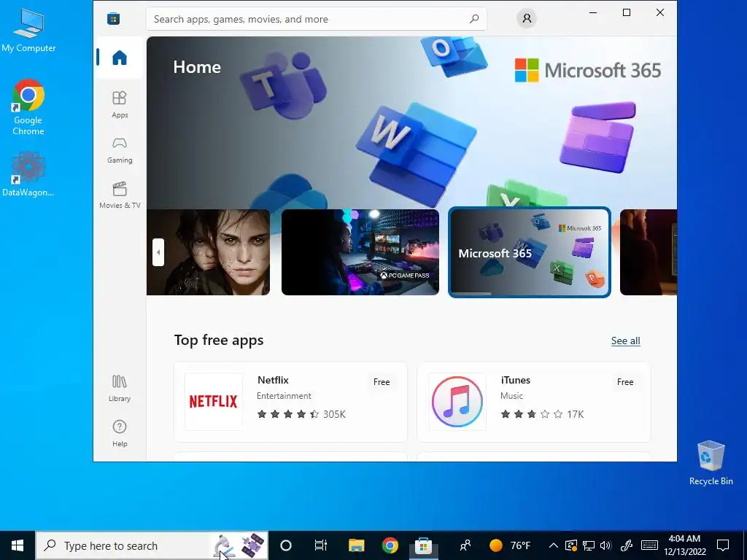Open the iTunes app card
Screen dimensions: 747x560
533,402
